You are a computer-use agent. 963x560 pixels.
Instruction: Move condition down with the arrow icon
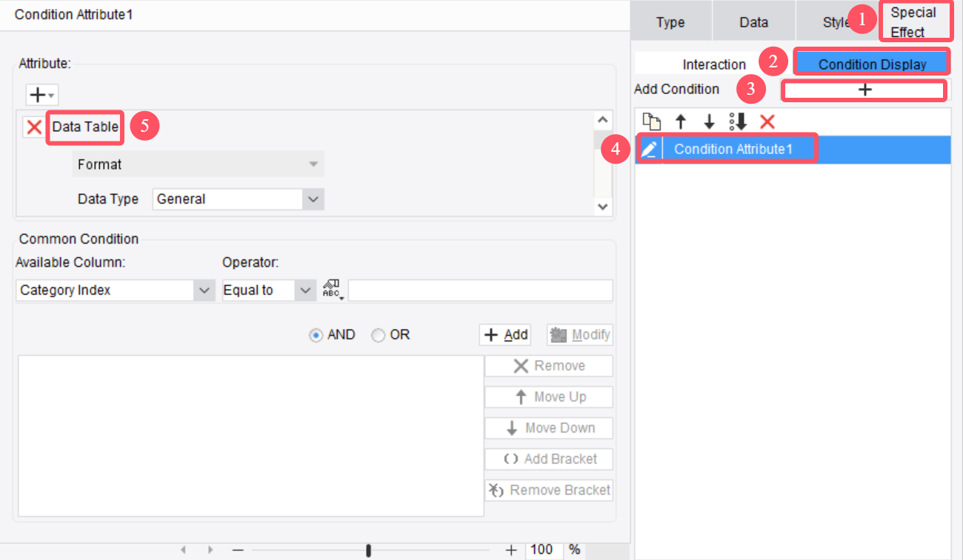pyautogui.click(x=709, y=121)
